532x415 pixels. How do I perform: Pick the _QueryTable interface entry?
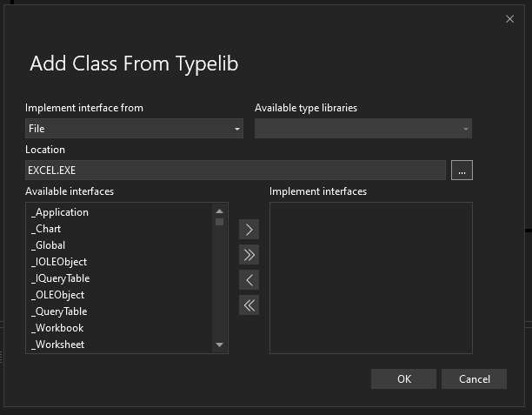(x=60, y=311)
